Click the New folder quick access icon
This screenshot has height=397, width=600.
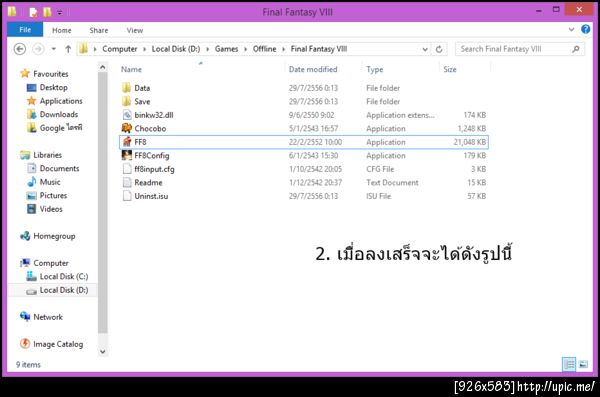(47, 12)
